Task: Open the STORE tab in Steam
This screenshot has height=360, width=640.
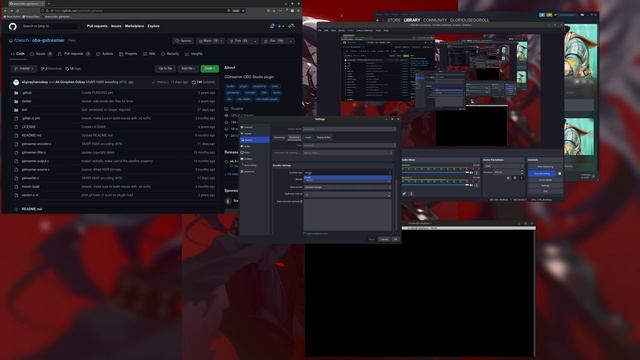Action: [x=394, y=20]
